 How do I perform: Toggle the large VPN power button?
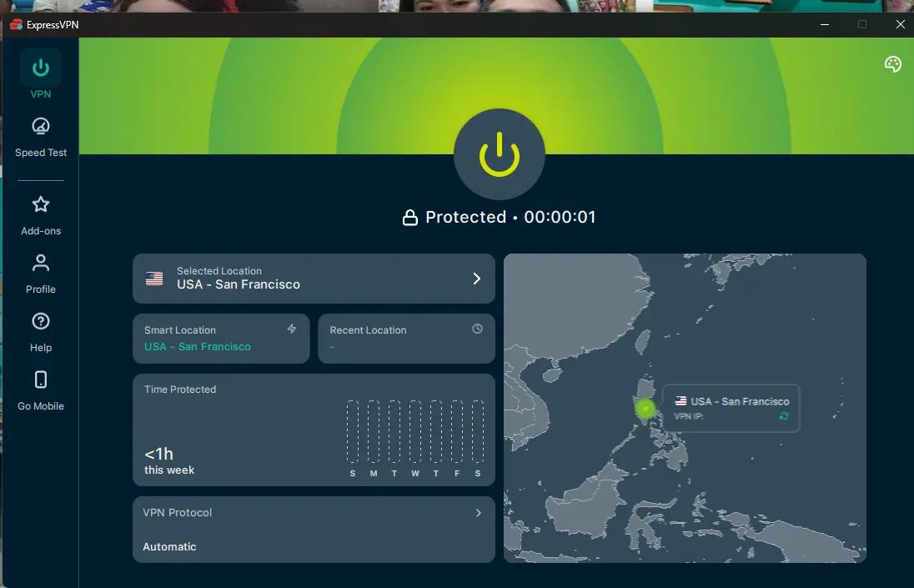pos(499,154)
